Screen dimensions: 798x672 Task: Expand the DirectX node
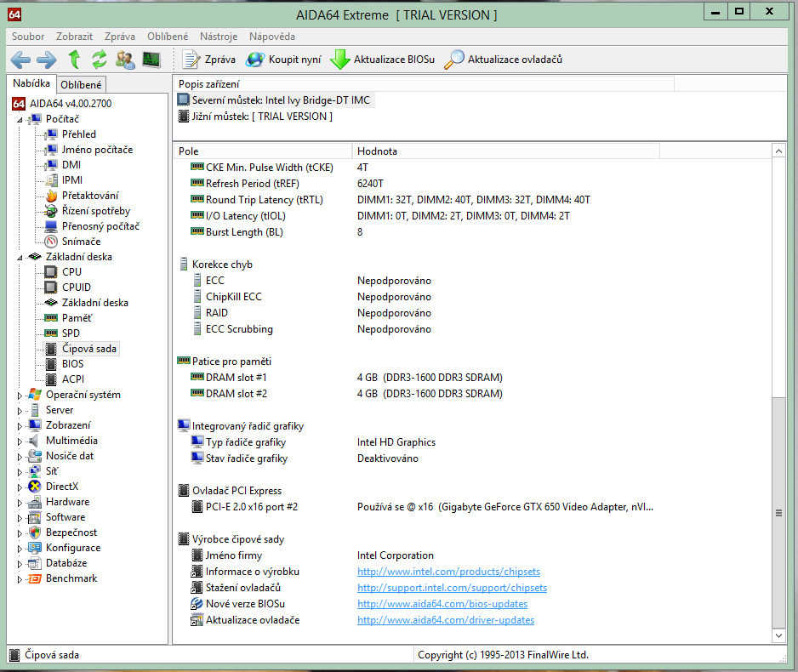[x=20, y=487]
